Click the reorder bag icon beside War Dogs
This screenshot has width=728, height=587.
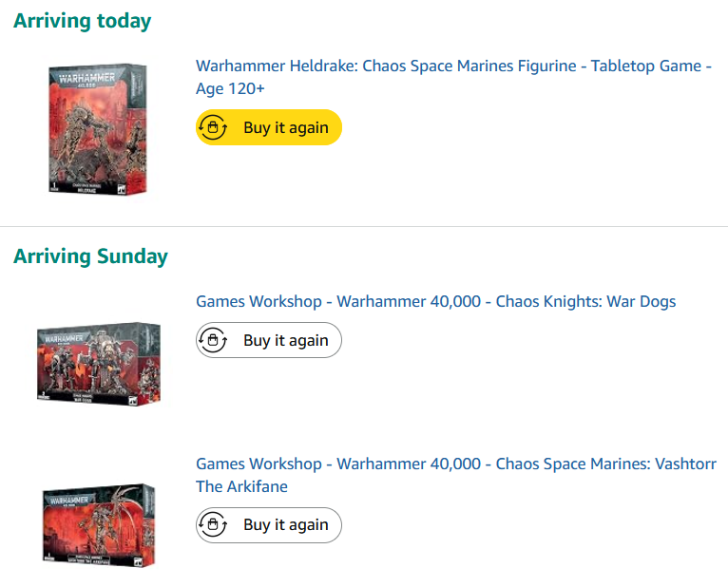coord(213,340)
